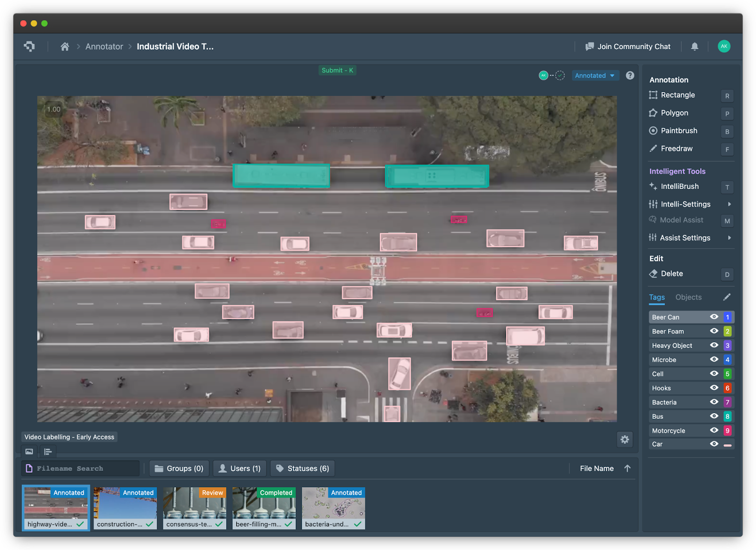
Task: Select the Delete tool
Action: 671,273
